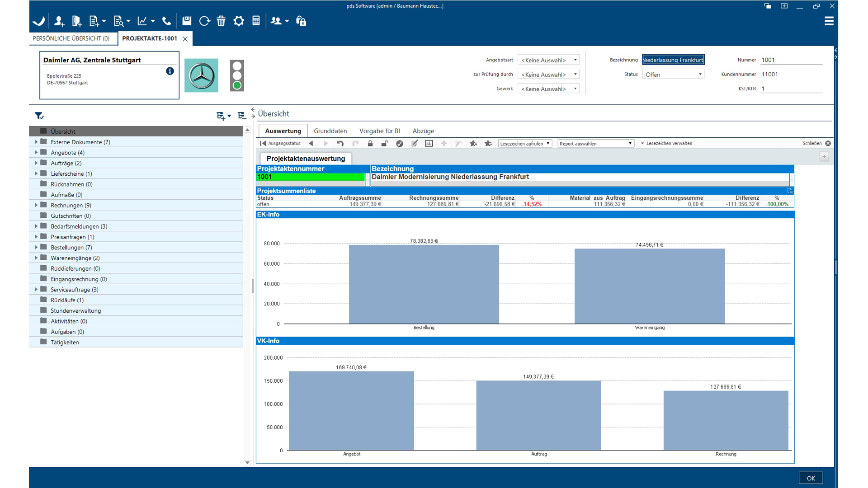Image resolution: width=868 pixels, height=488 pixels.
Task: Select the Projektaktenauswertung sheet tab
Action: point(306,159)
